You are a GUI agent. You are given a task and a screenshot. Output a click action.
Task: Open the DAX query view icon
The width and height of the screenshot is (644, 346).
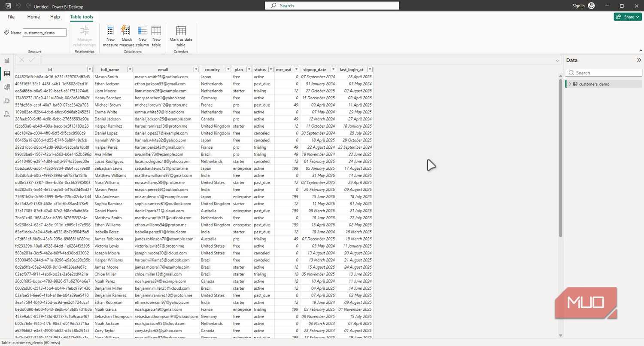(x=7, y=101)
